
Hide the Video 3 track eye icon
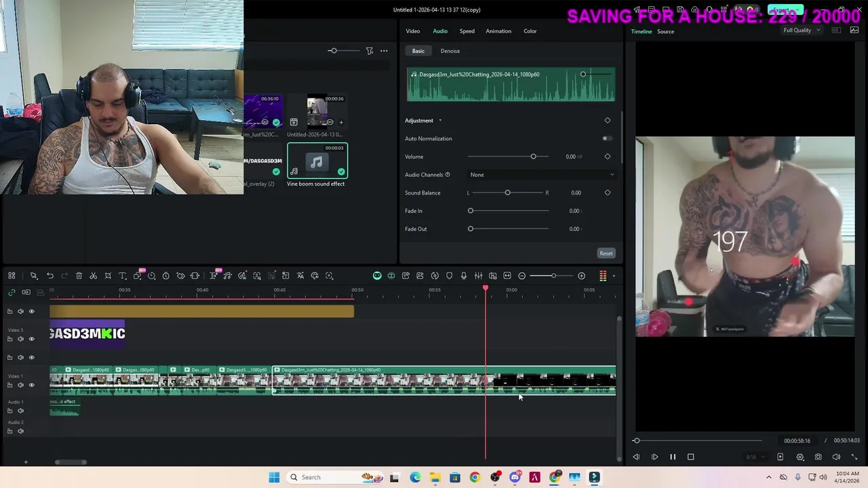(31, 339)
